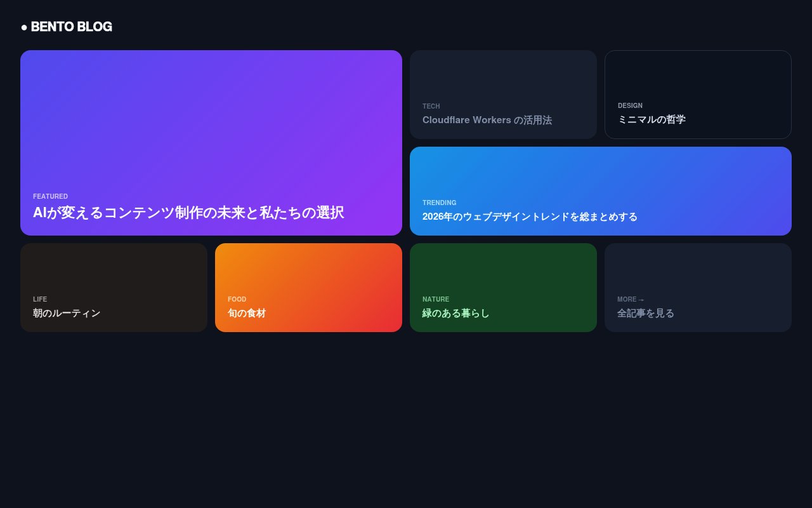This screenshot has width=812, height=508.
Task: Open the 朝のルーティン life card
Action: pos(114,288)
